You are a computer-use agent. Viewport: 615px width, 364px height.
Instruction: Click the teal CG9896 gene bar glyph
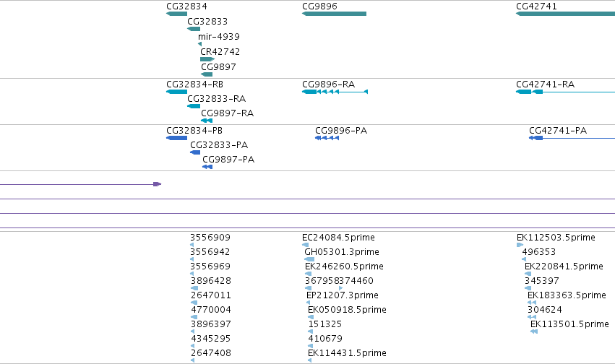pyautogui.click(x=334, y=14)
